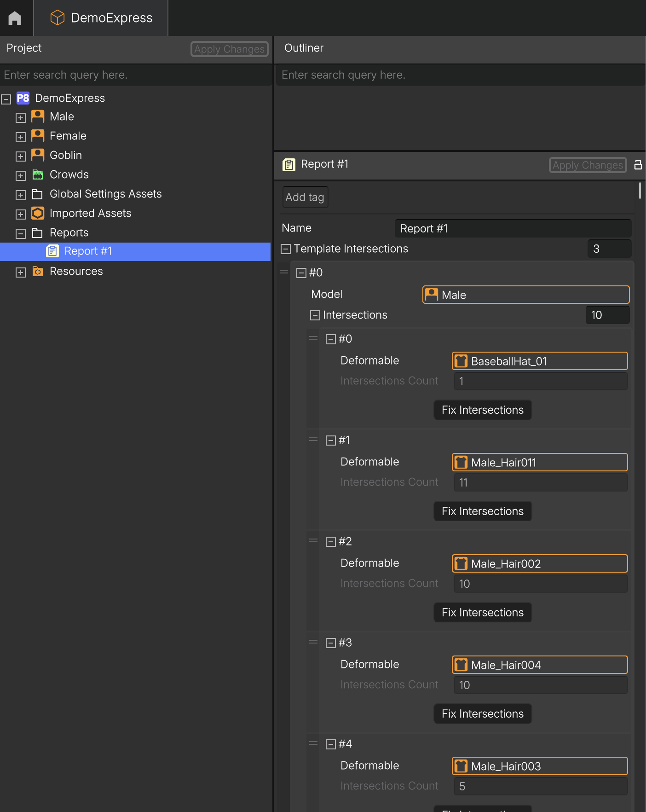Fix Intersections for Male_Hair004
646x812 pixels.
point(483,713)
